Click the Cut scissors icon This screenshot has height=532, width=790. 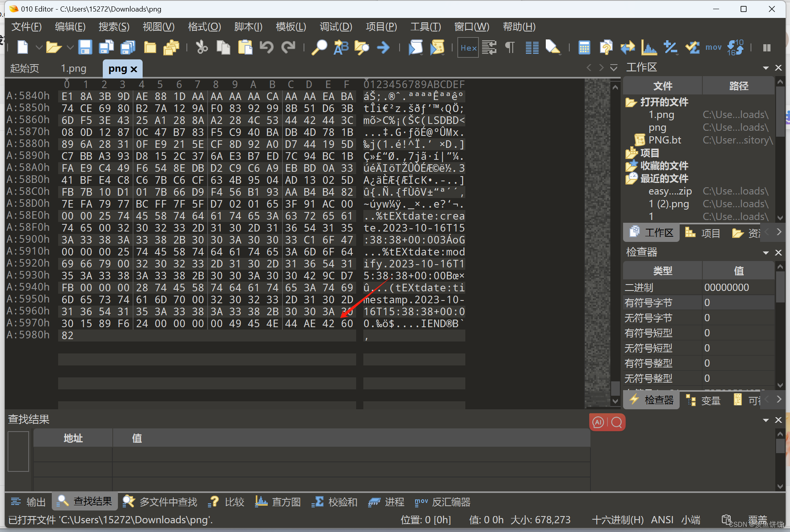(202, 47)
